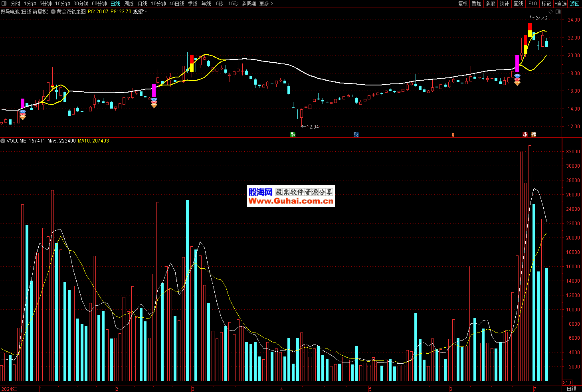
Task: Click the MA5: 222400 volume value
Action: pyautogui.click(x=61, y=141)
